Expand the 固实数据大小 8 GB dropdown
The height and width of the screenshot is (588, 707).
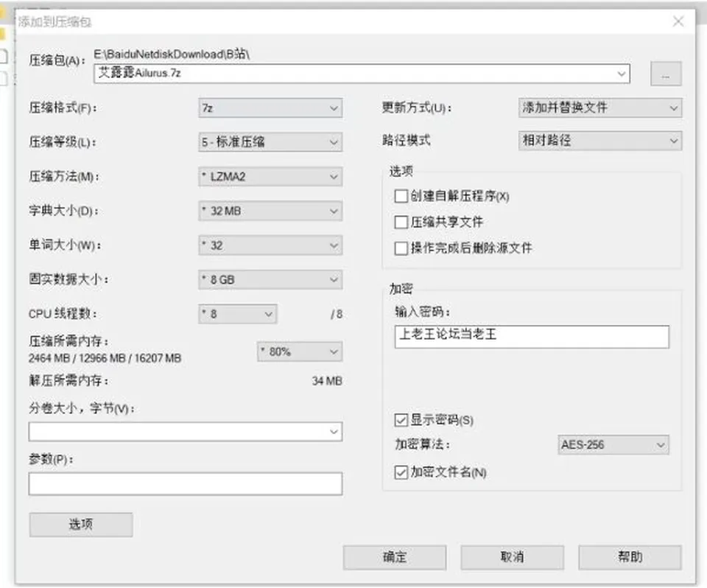point(270,280)
